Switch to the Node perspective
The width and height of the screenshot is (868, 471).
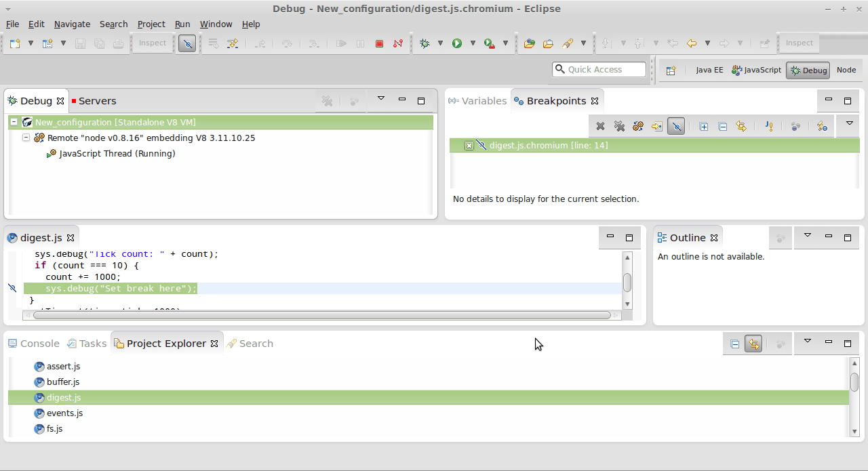click(x=846, y=70)
